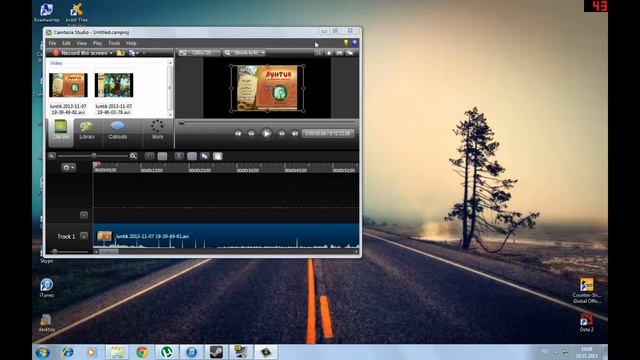Select the second luntik 19-46-03-78.avi clip thumbnail

click(x=114, y=85)
